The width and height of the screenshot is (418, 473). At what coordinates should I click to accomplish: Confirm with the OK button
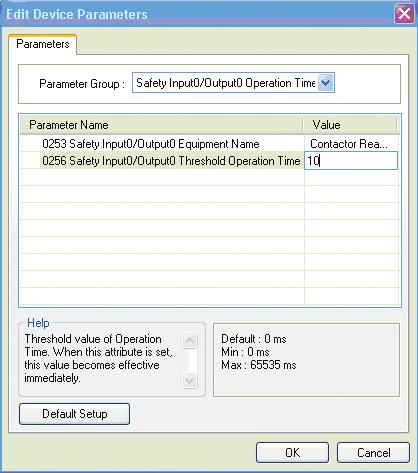point(292,453)
